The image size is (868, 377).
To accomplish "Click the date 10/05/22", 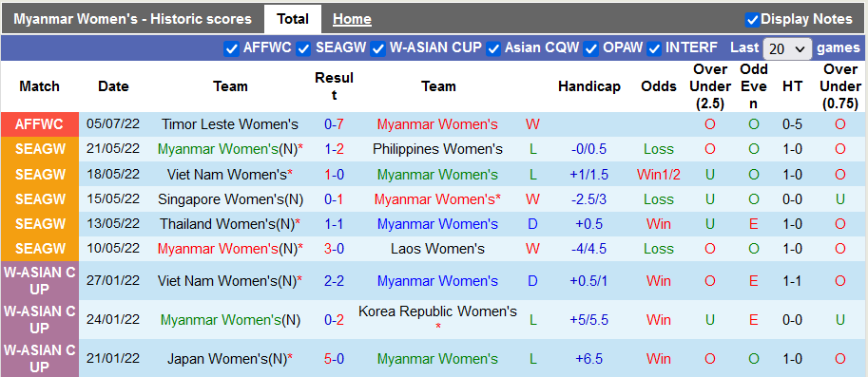I will tap(113, 250).
